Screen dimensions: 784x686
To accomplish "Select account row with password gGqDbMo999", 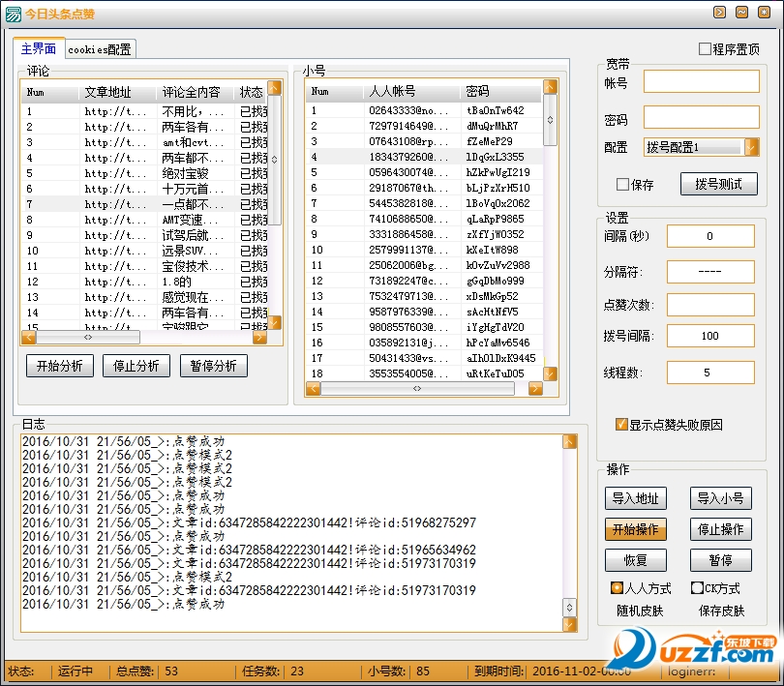I will click(425, 281).
